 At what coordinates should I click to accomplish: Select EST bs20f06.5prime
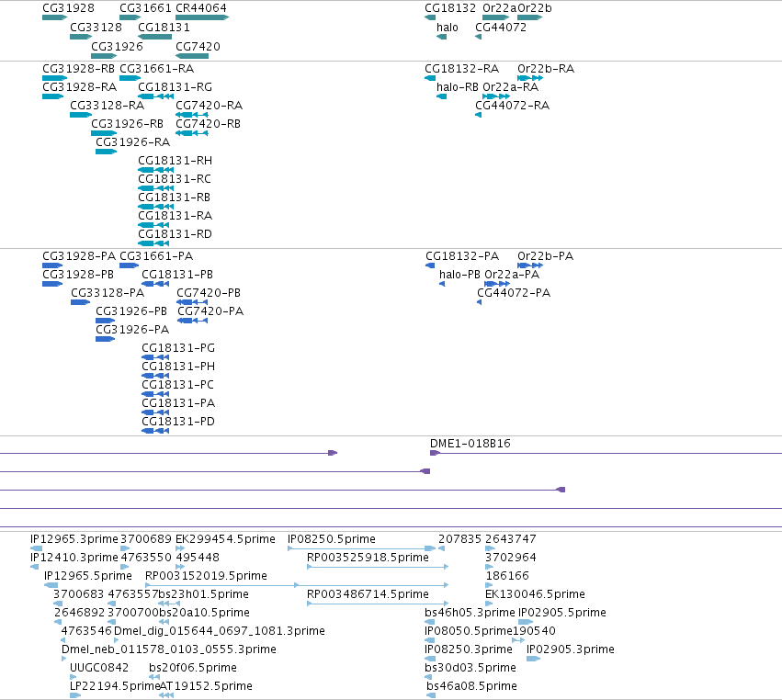154,677
